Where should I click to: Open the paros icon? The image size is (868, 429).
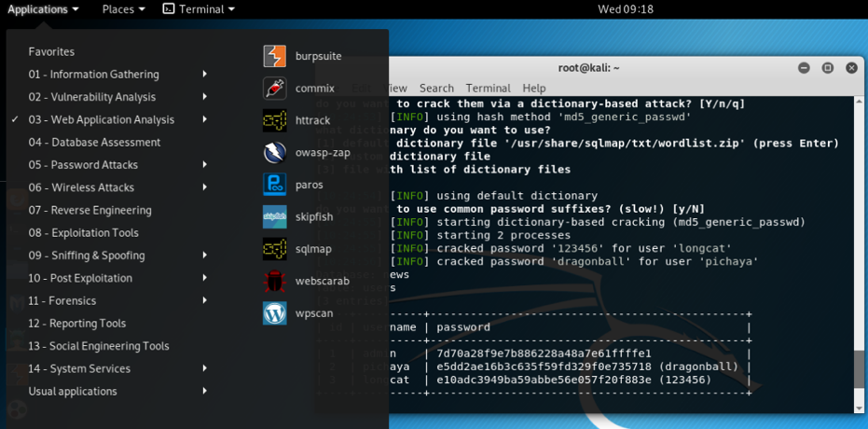tap(274, 185)
